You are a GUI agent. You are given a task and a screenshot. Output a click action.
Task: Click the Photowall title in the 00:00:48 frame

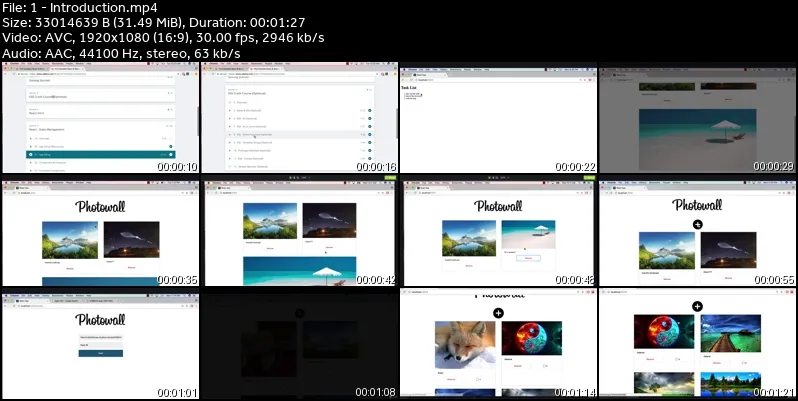pyautogui.click(x=498, y=206)
